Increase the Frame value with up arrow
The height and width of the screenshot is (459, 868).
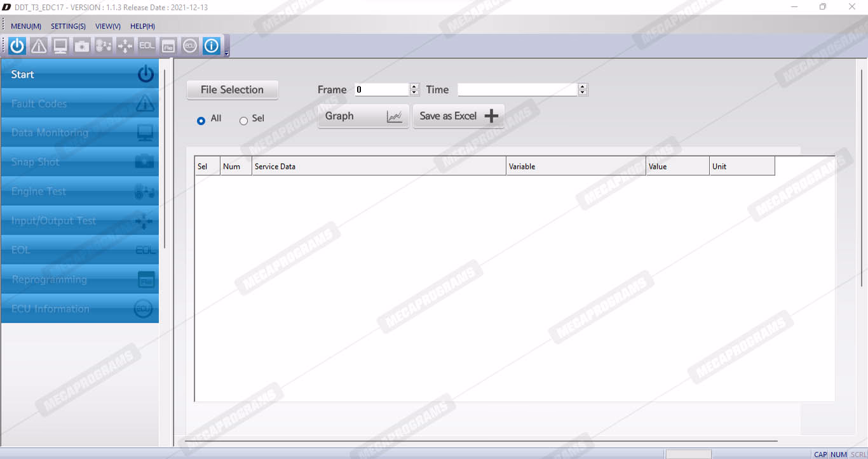coord(414,87)
